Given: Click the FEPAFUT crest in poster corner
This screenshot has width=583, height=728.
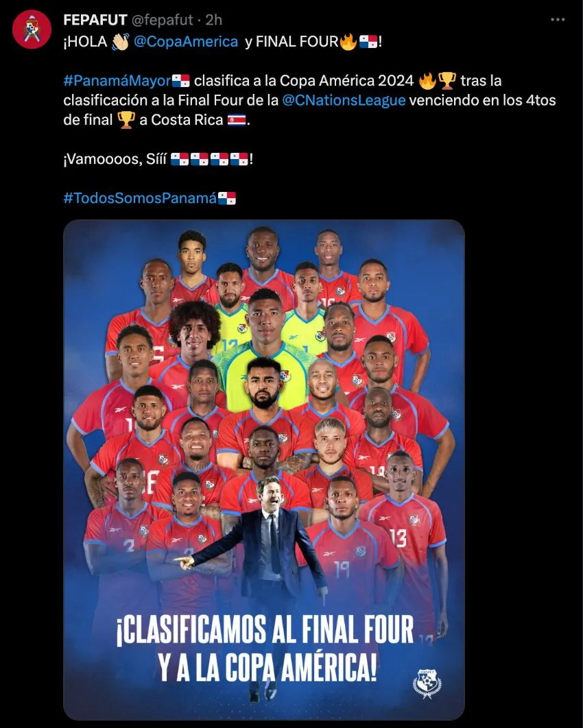Looking at the screenshot, I should click(427, 683).
